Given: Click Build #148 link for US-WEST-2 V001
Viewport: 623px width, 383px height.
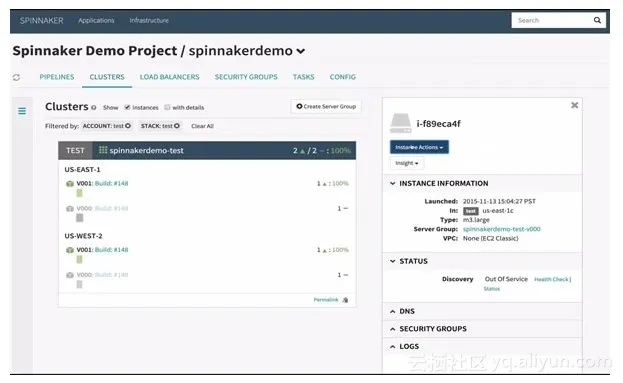Looking at the screenshot, I should (112, 250).
